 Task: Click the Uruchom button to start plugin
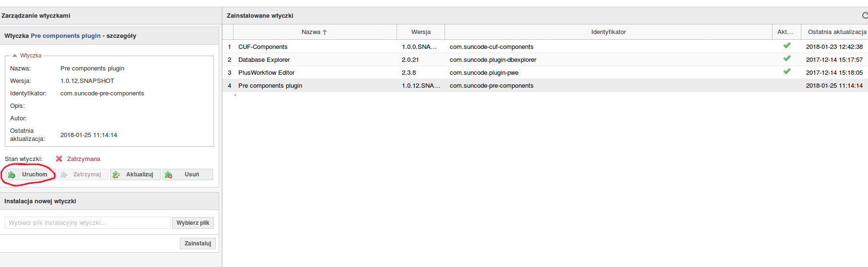(31, 174)
